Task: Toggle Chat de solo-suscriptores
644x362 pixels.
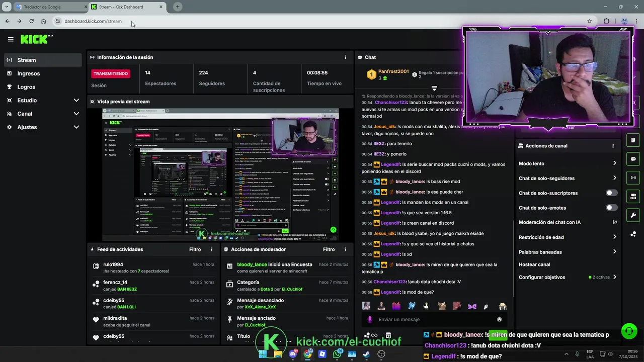Action: pos(611,193)
